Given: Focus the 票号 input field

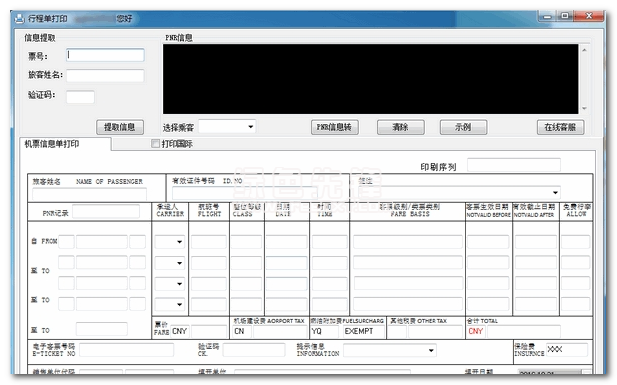Looking at the screenshot, I should [105, 55].
